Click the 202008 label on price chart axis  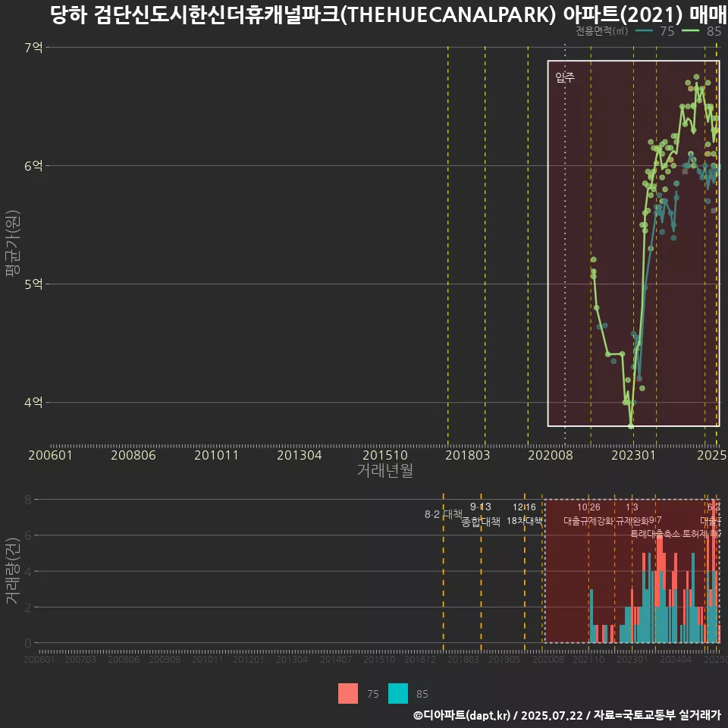(551, 455)
